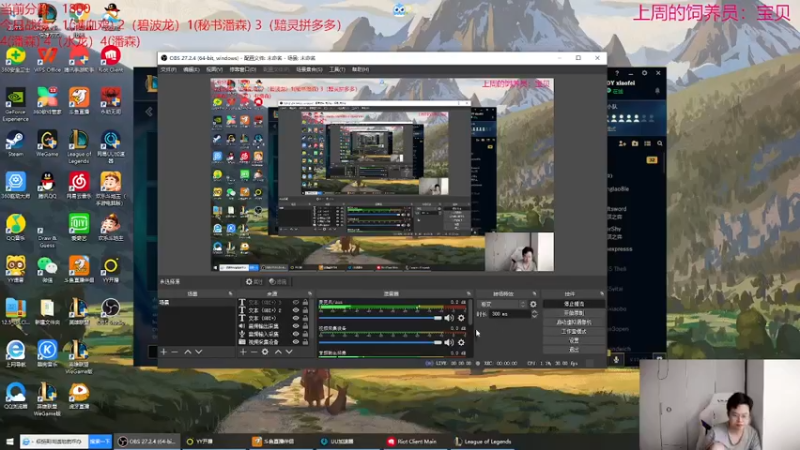The width and height of the screenshot is (800, 450).
Task: Open the 场景集合(S) menu in OBS
Action: [309, 69]
